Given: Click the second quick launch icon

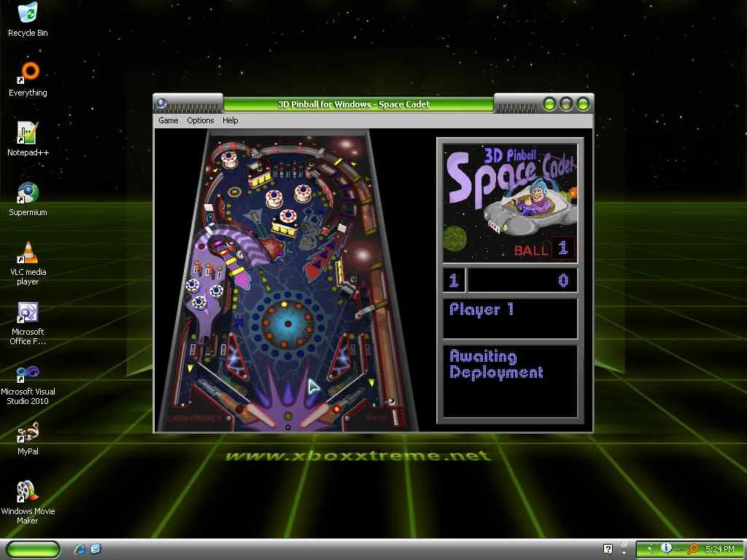Looking at the screenshot, I should coord(96,549).
